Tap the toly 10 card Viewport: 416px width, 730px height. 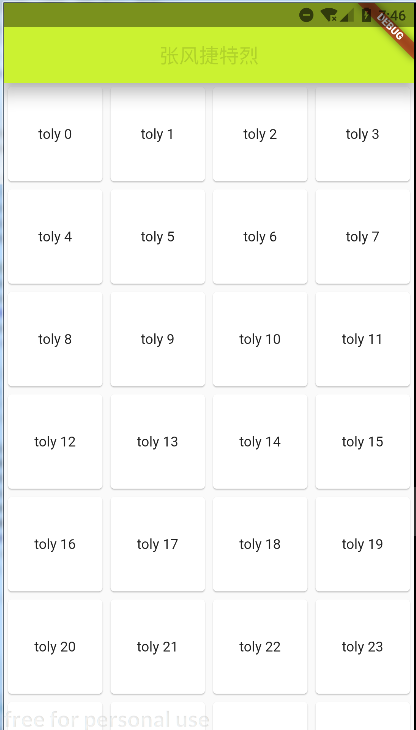coord(260,339)
